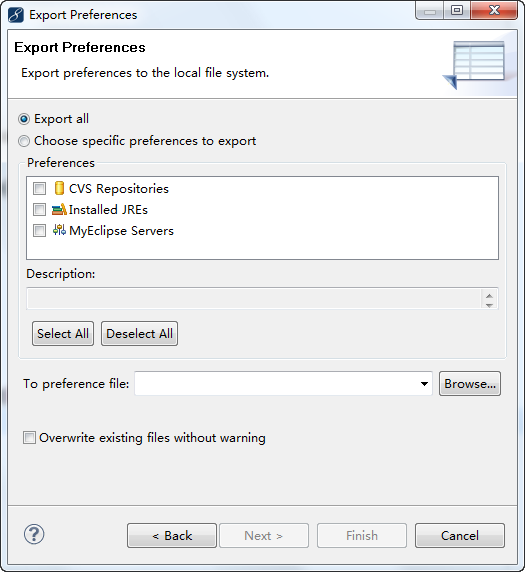Click the CVS Repositories cylinder icon
525x572 pixels.
[x=59, y=188]
